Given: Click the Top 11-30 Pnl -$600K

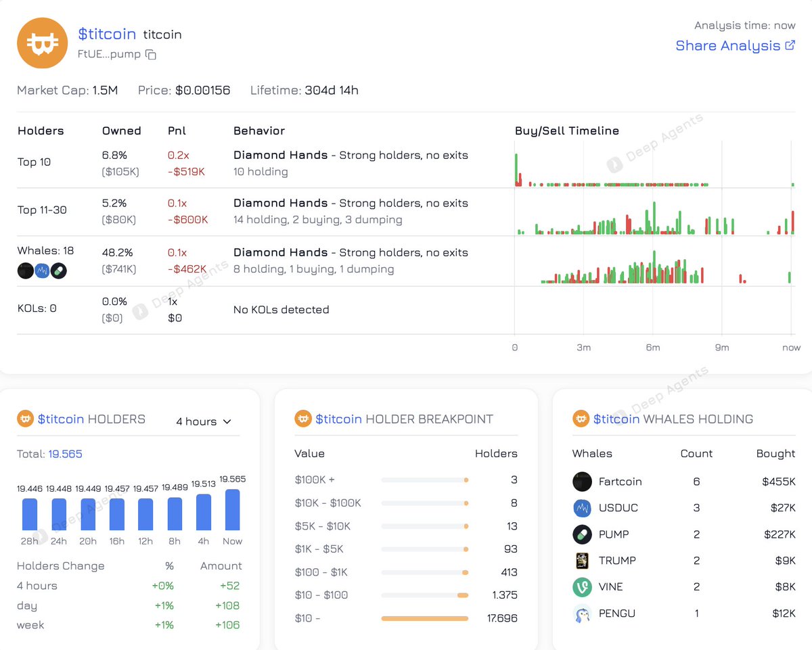Looking at the screenshot, I should click(187, 220).
